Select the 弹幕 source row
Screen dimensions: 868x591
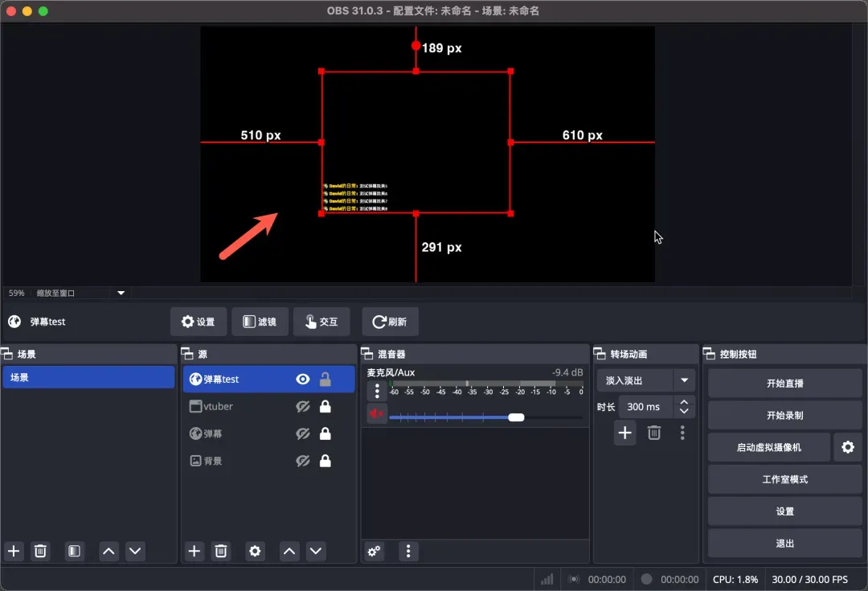[x=268, y=433]
